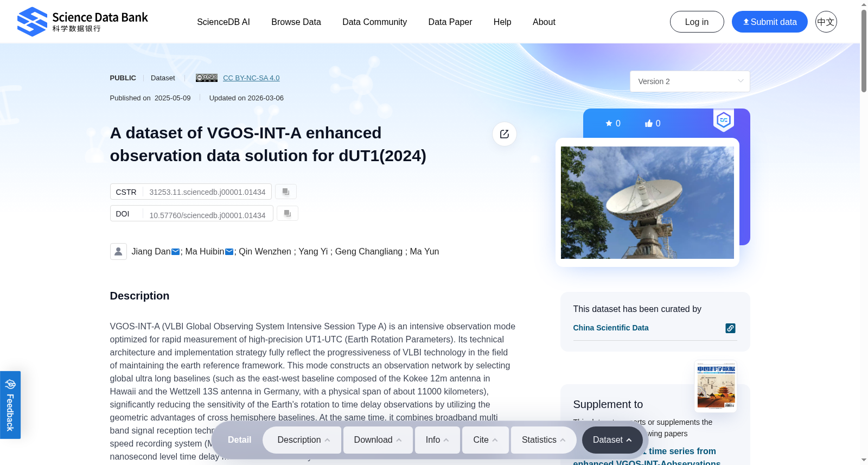868x465 pixels.
Task: Open Browse Data menu item
Action: pos(296,22)
